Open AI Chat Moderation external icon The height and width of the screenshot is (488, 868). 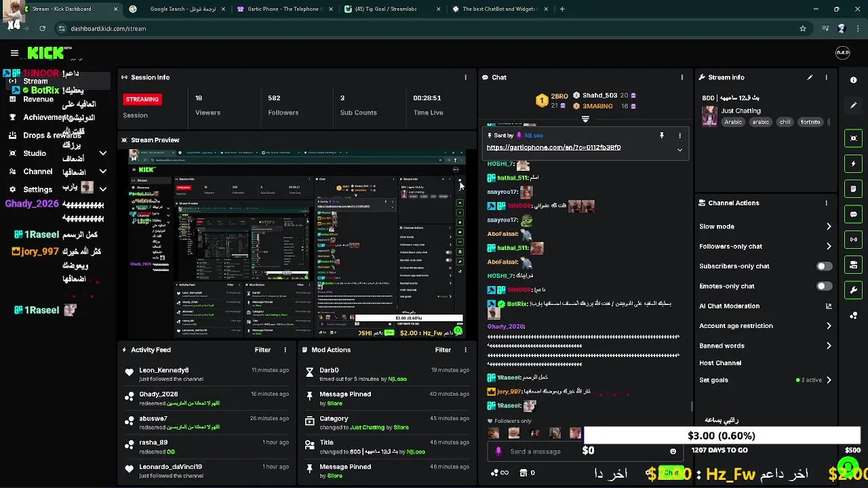[829, 306]
